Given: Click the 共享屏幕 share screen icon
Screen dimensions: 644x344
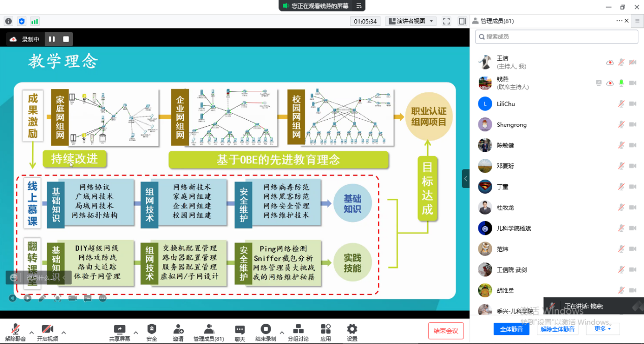Looking at the screenshot, I should (119, 332).
